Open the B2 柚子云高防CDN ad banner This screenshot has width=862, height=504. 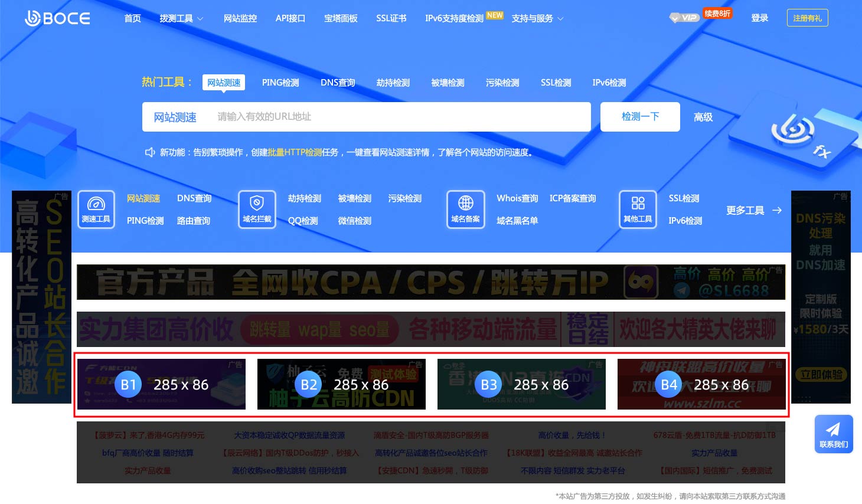tap(341, 384)
